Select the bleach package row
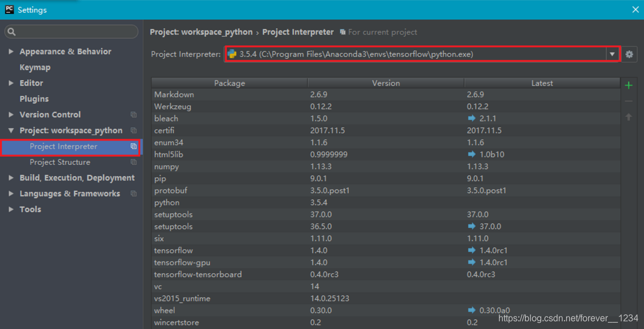This screenshot has height=329, width=644. (x=385, y=119)
